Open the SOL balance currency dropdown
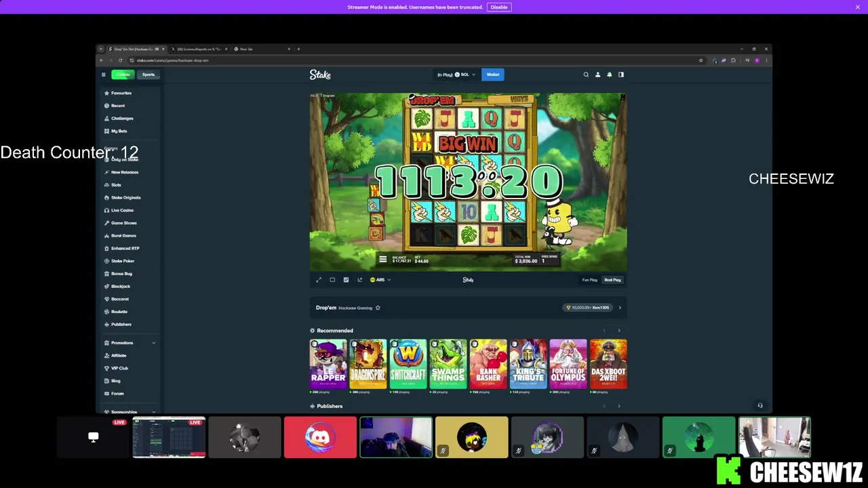The image size is (868, 488). tap(465, 75)
